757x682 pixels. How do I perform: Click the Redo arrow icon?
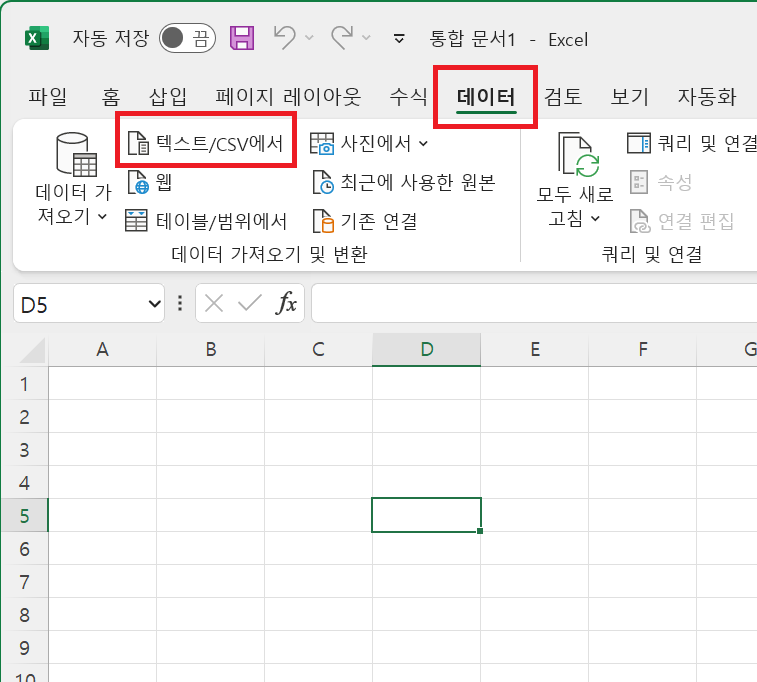pyautogui.click(x=342, y=38)
